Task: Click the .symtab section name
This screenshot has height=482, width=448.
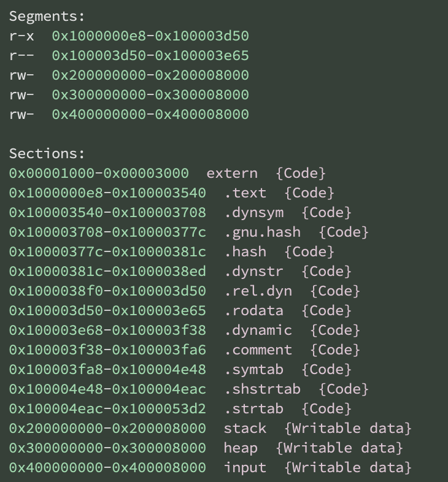Action: [254, 370]
